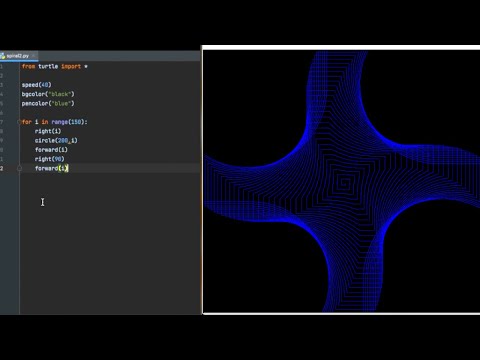Collapse the for loop fold marker
The height and width of the screenshot is (360, 480).
click(x=19, y=122)
